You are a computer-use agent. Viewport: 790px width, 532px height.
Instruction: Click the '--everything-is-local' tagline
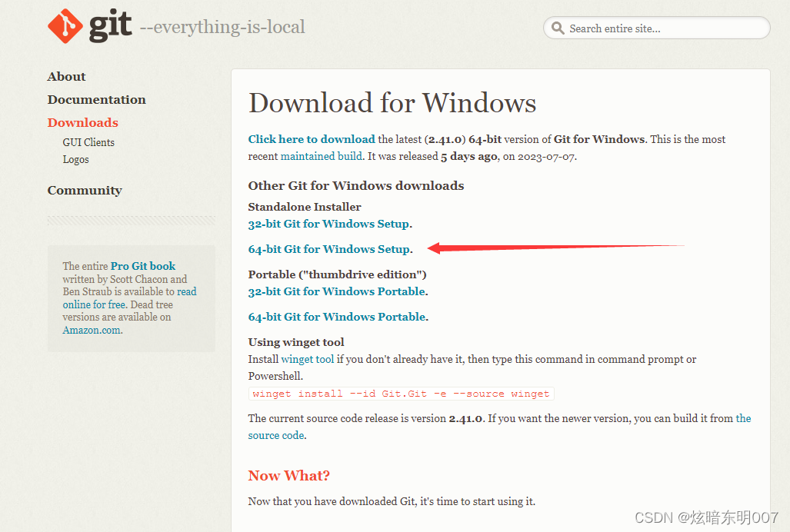[222, 27]
